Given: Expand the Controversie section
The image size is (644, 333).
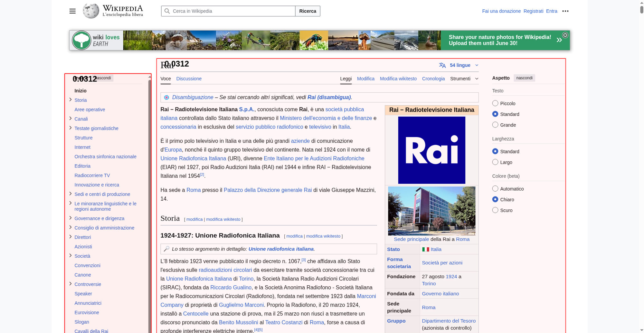Looking at the screenshot, I should 70,284.
